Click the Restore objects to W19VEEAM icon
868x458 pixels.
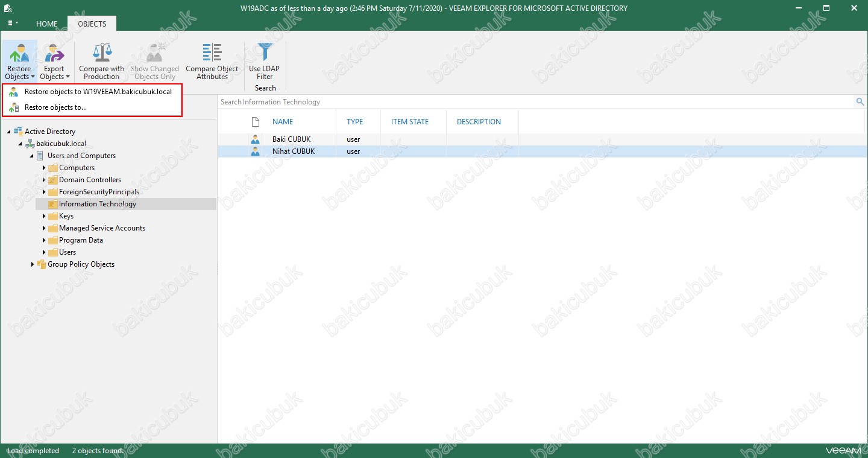(14, 92)
